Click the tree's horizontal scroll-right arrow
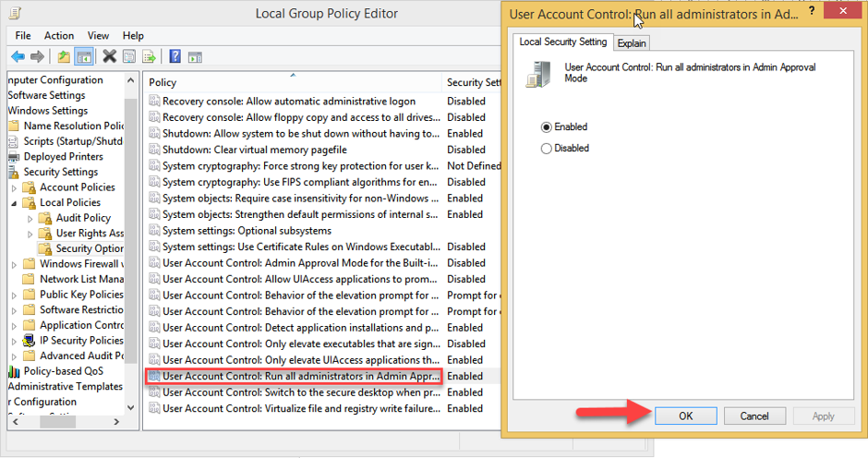 (116, 422)
